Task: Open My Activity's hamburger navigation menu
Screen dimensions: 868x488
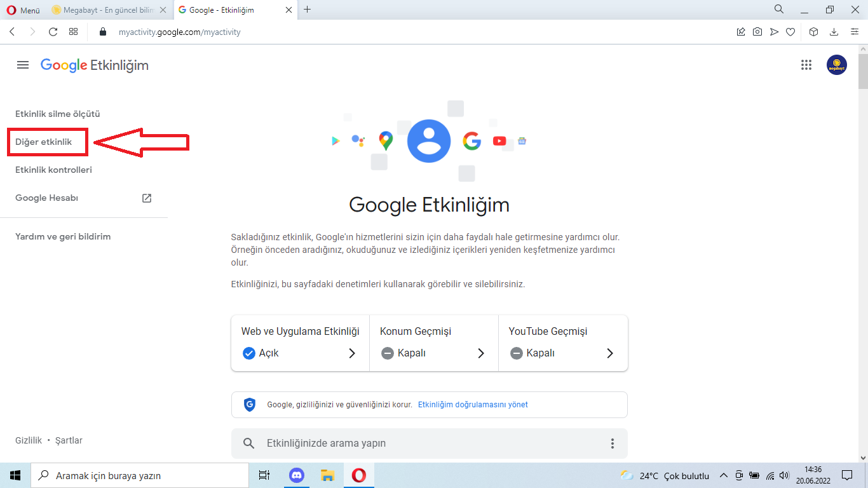Action: coord(23,65)
